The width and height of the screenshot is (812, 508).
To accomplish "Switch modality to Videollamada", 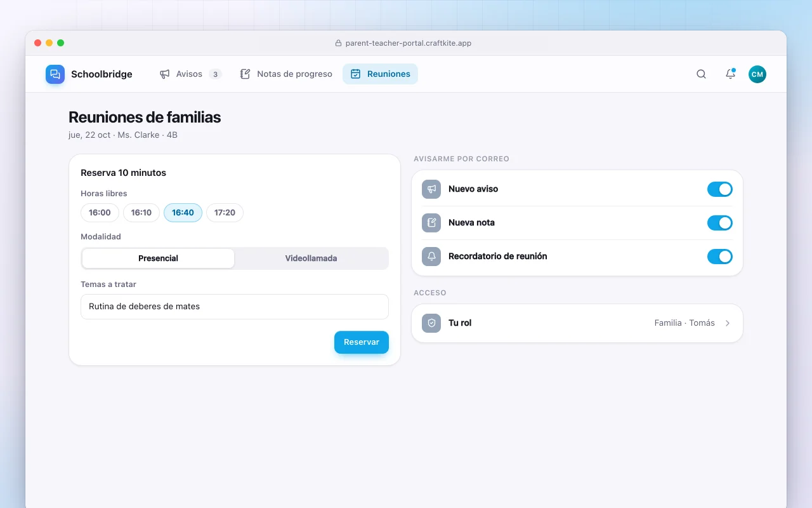I will coord(311,258).
